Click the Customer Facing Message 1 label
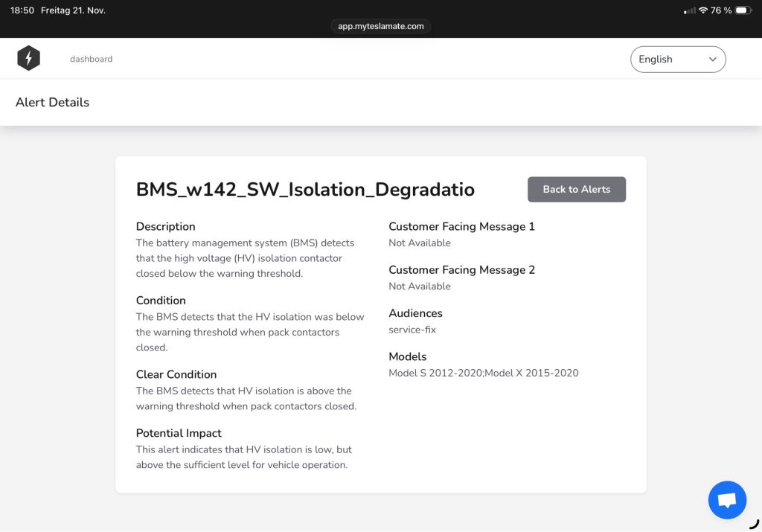The width and height of the screenshot is (762, 532). 461,227
